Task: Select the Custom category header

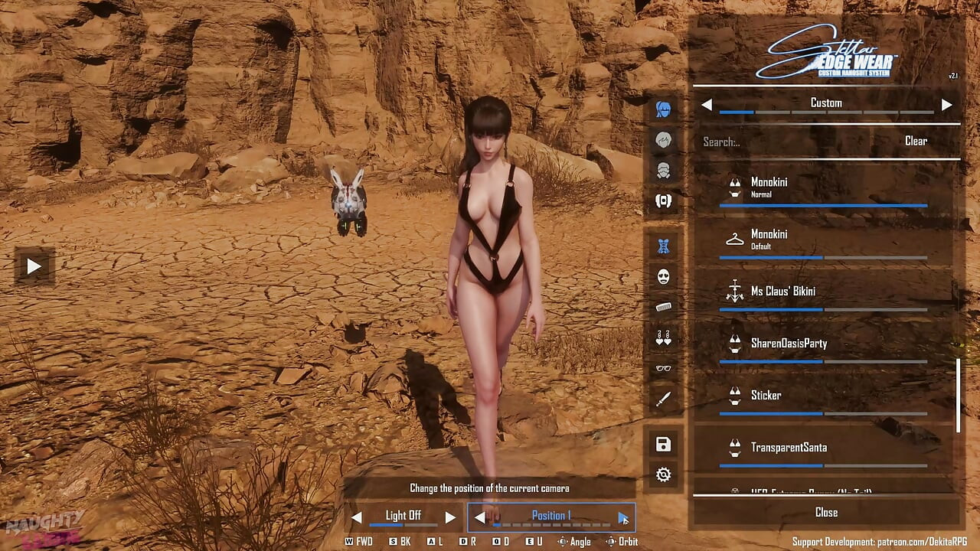Action: point(825,103)
